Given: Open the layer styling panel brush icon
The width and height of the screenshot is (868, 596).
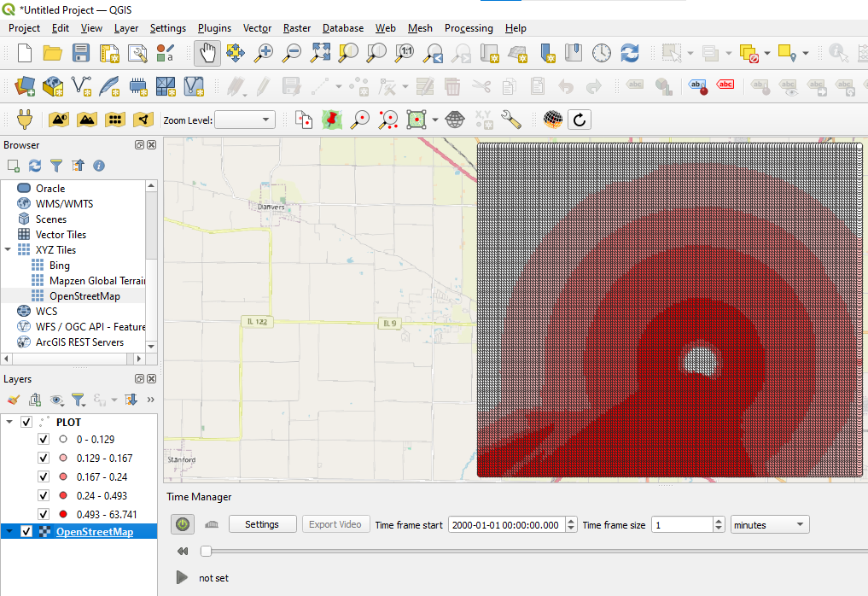Looking at the screenshot, I should coord(14,400).
